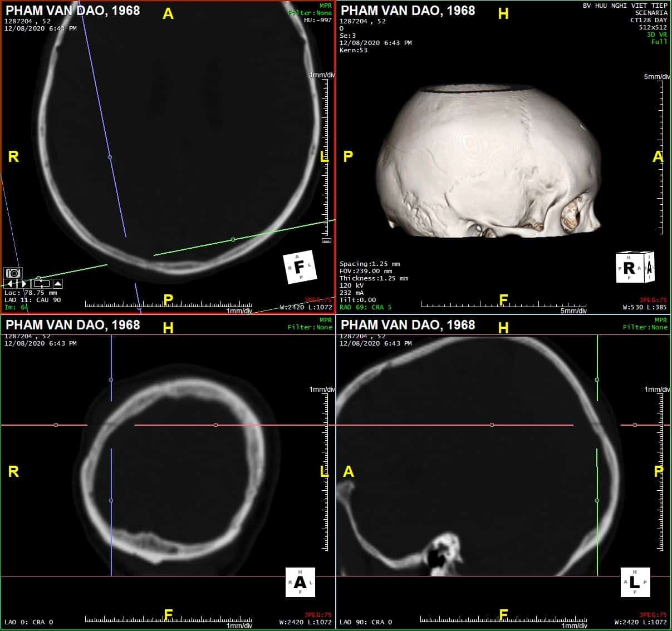Click the orientation cube labeled F
The height and width of the screenshot is (631, 672).
coord(300,267)
